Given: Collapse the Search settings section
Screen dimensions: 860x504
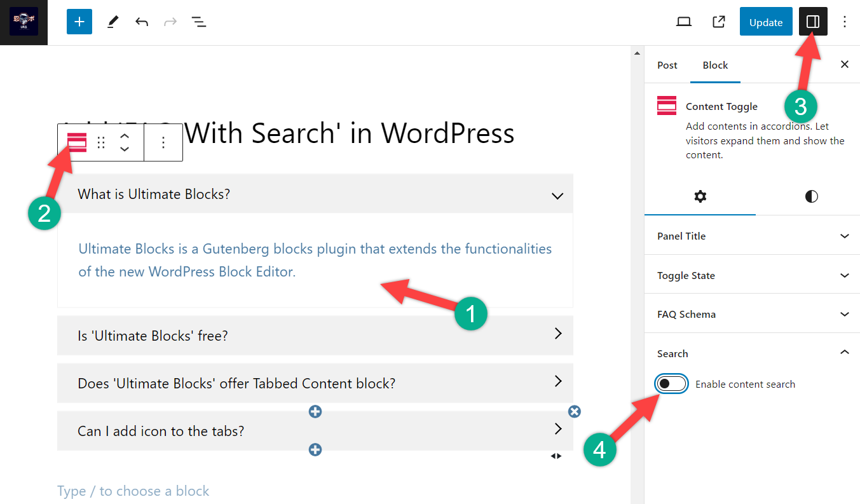Looking at the screenshot, I should (x=753, y=353).
